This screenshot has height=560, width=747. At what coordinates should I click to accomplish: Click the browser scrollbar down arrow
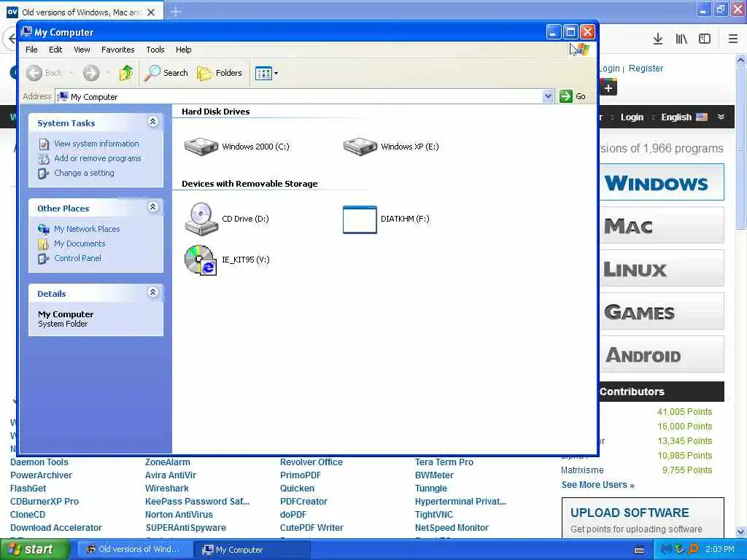click(741, 532)
